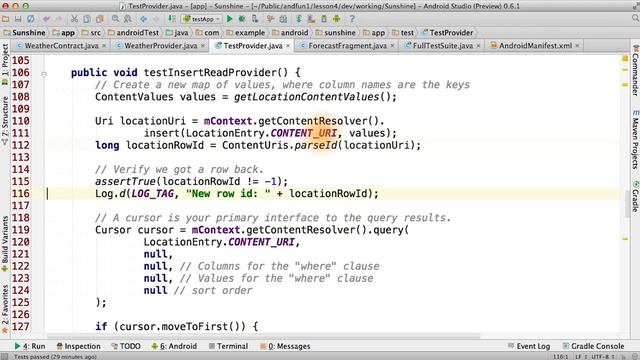This screenshot has height=360, width=640.
Task: Open the Messages tool window
Action: coord(285,346)
